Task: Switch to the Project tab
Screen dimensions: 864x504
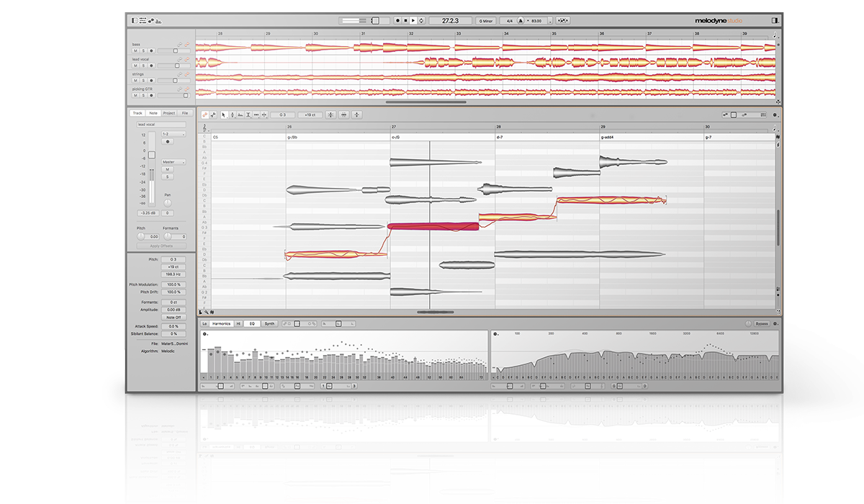Action: click(168, 113)
